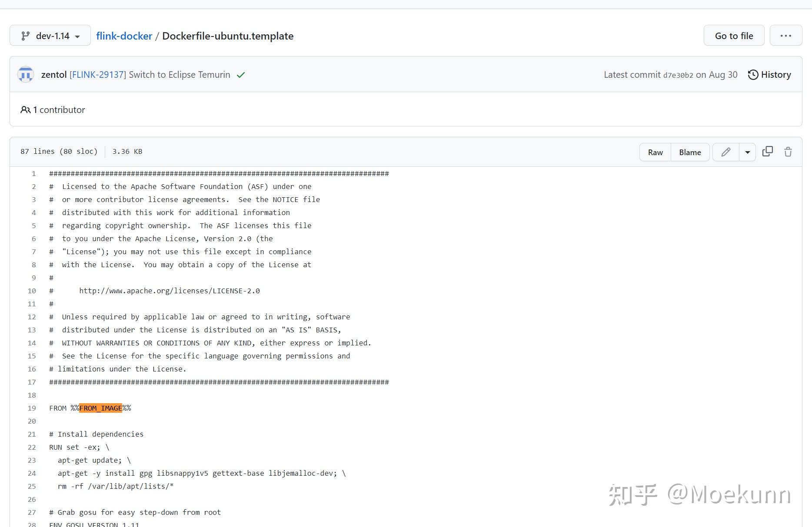Switch to the Raw view tab

[655, 152]
